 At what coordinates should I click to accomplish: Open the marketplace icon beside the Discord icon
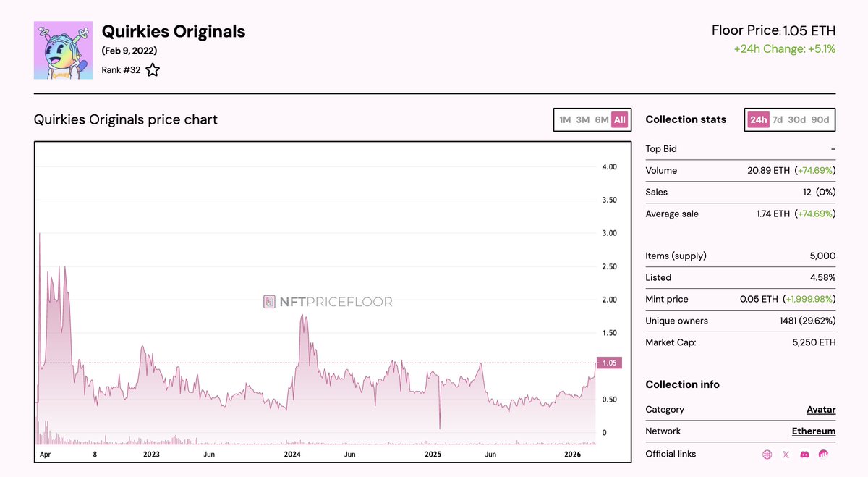pyautogui.click(x=823, y=455)
